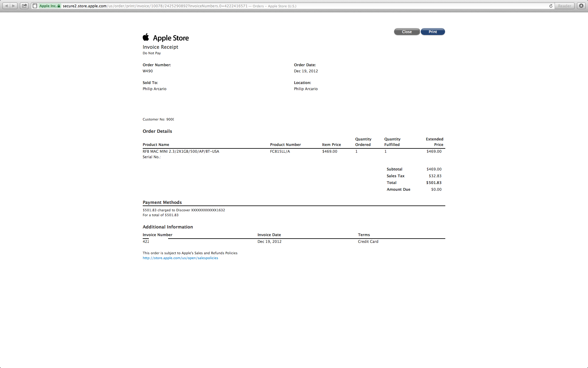Close the invoice receipt

407,32
